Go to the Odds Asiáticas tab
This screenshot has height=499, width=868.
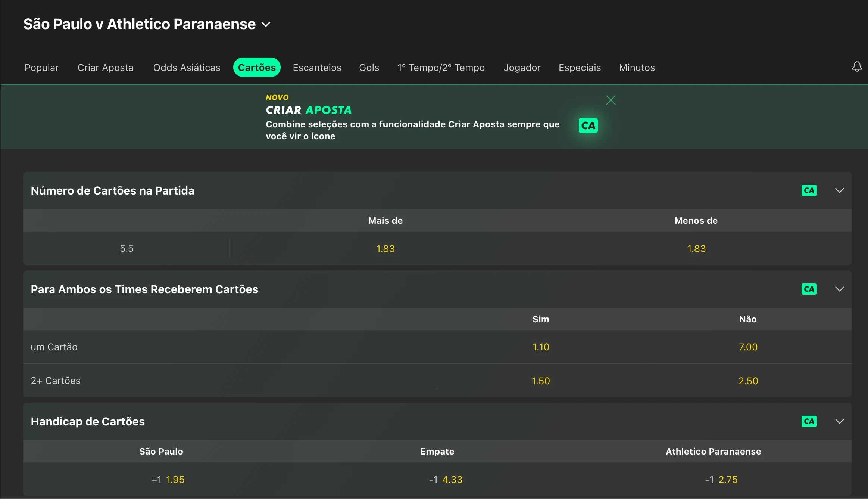pyautogui.click(x=187, y=68)
